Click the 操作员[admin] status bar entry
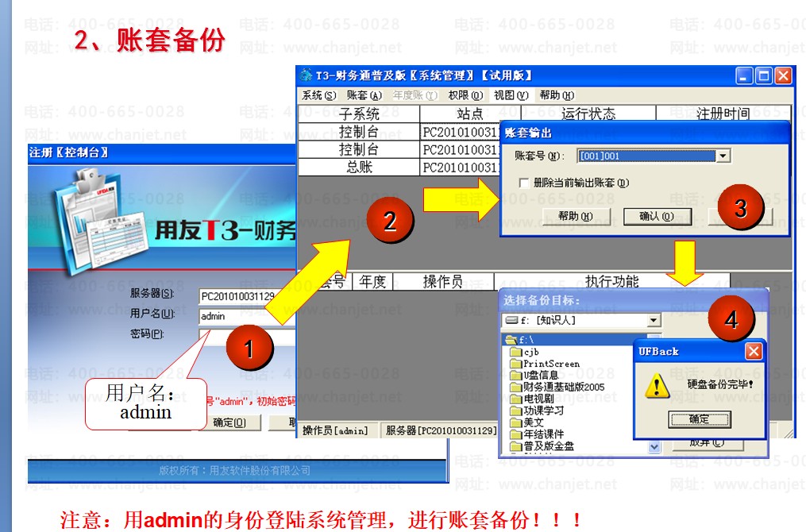806x532 pixels. 336,430
